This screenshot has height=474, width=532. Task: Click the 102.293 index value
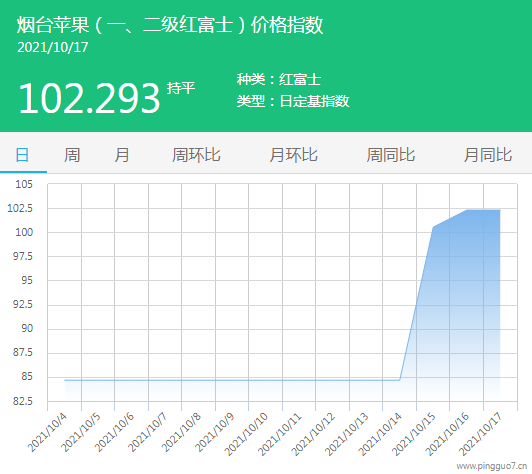89,99
